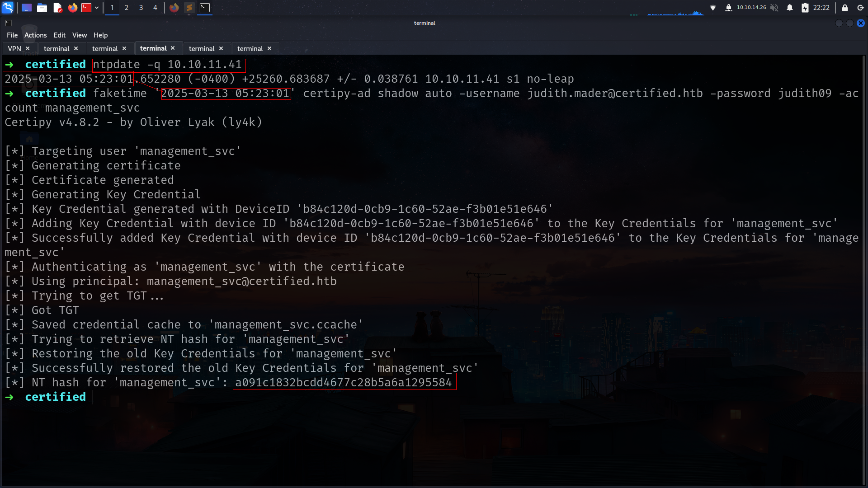The image size is (868, 488).
Task: Click the NT hash a091c1832bcdd4677c28b5a6a1295584
Action: 344,382
